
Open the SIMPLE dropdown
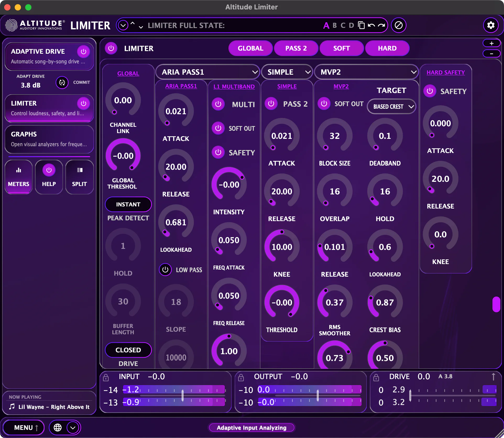287,72
